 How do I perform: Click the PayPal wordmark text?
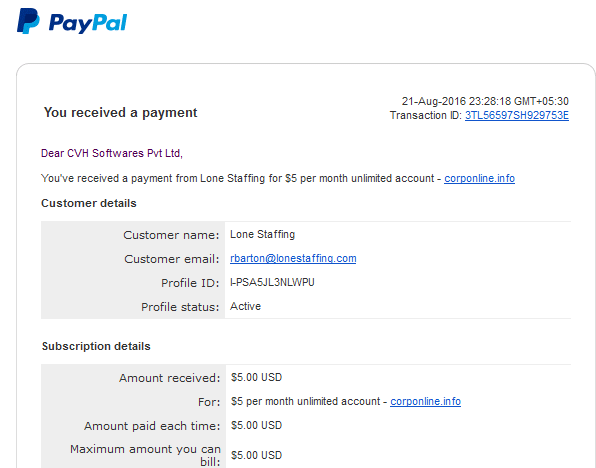point(88,23)
